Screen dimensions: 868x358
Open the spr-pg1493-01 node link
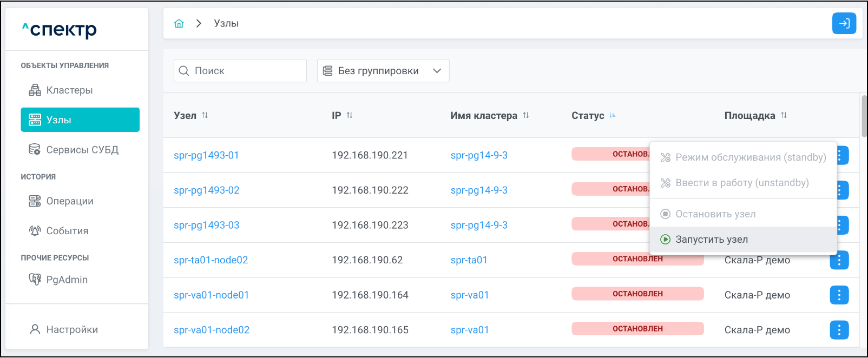tap(206, 155)
